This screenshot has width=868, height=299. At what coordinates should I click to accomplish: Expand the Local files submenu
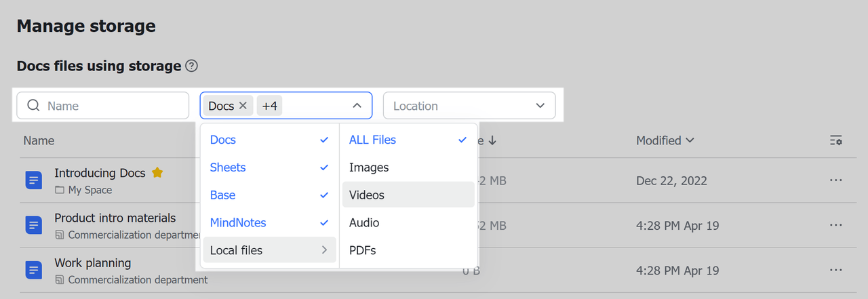[269, 250]
